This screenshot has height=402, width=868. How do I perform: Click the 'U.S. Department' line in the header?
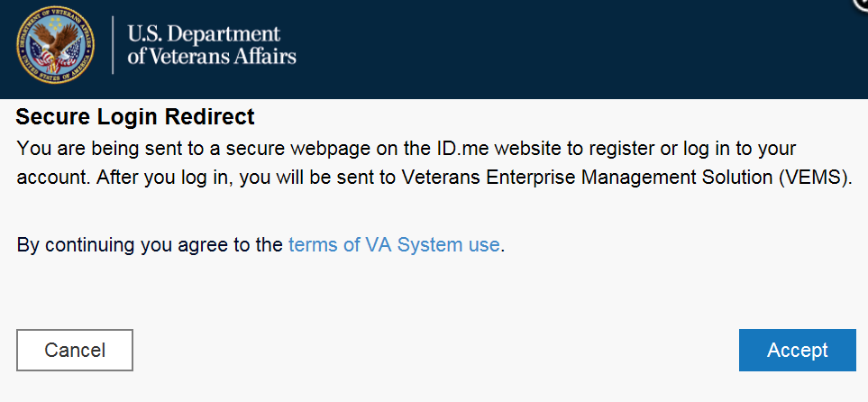point(204,33)
